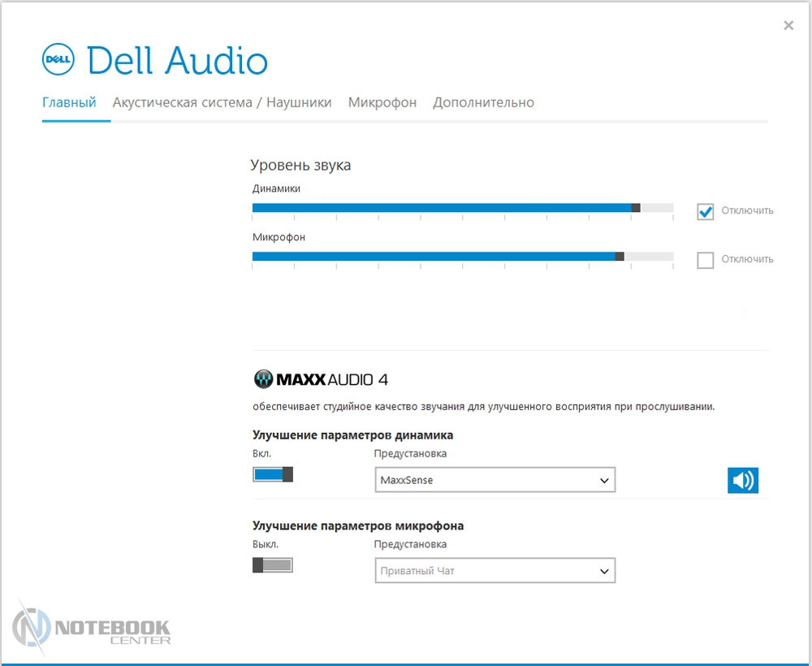Open the Микрофон tab
812x666 pixels.
[382, 102]
